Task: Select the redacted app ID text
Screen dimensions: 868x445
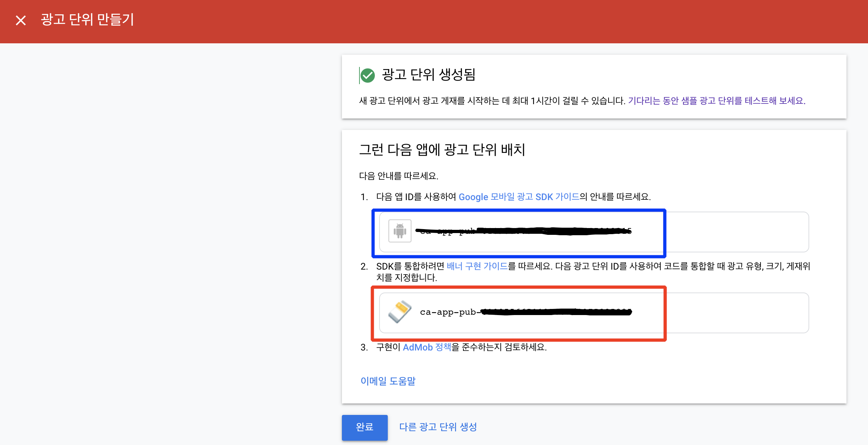Action: click(x=523, y=231)
